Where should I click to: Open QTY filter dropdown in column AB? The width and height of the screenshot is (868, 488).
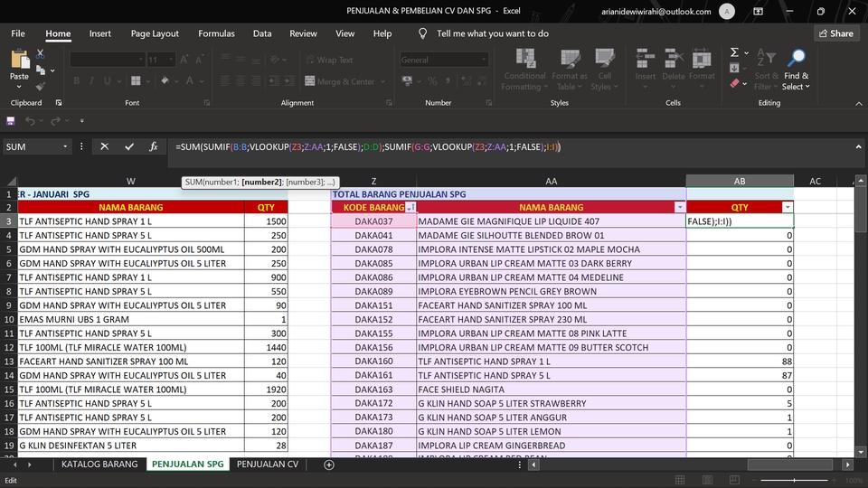pos(788,208)
